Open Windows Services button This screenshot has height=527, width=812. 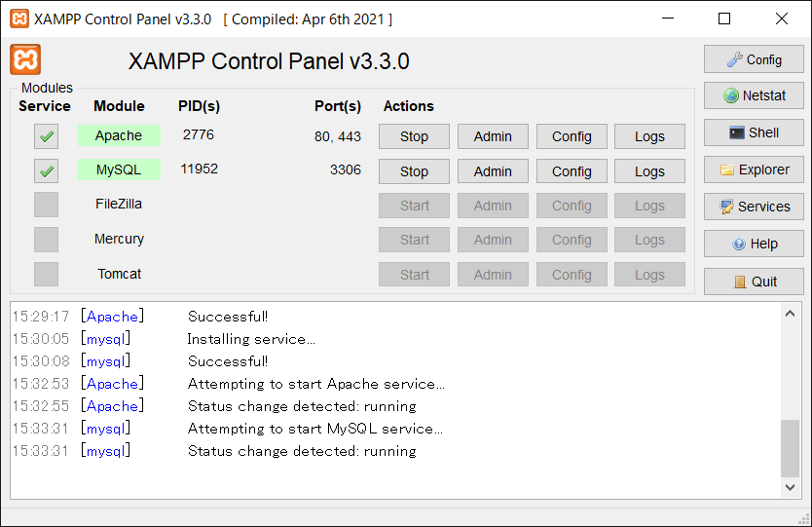tap(754, 207)
